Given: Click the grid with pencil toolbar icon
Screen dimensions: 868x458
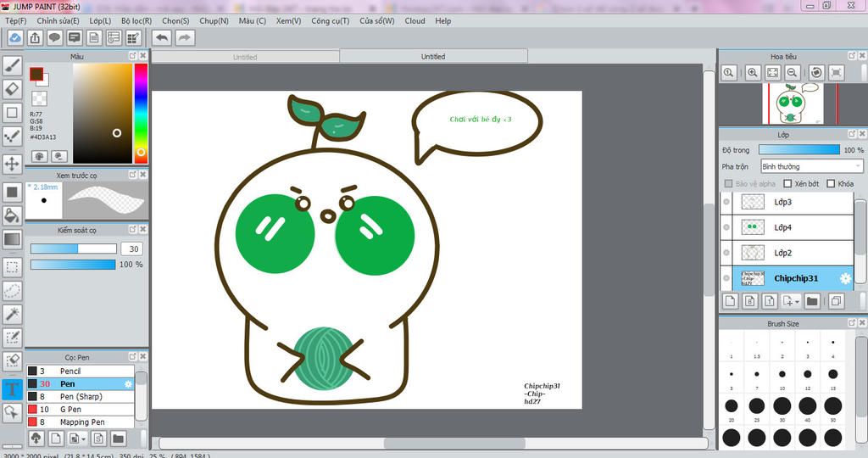Looking at the screenshot, I should [x=133, y=37].
